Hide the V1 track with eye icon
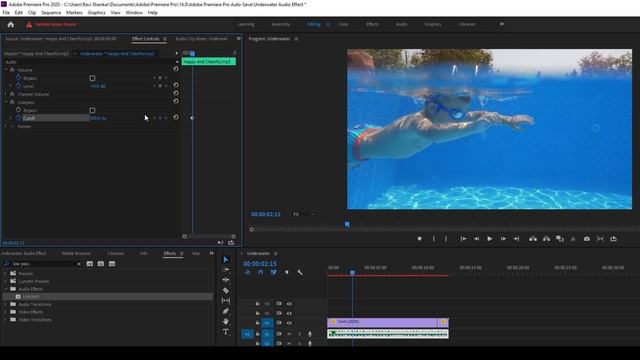Screen dimensions: 640x360 tap(289, 323)
